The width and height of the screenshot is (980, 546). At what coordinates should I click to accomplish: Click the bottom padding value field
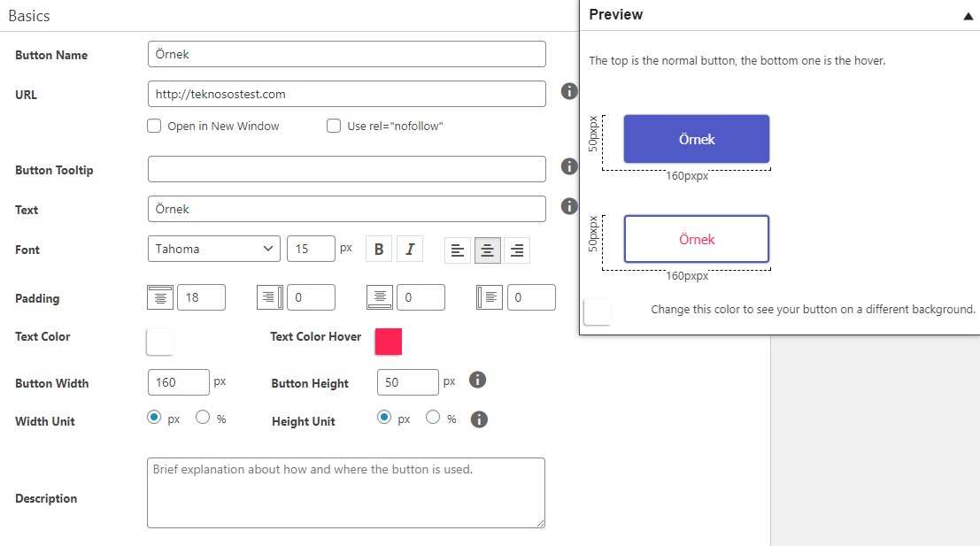coord(421,297)
